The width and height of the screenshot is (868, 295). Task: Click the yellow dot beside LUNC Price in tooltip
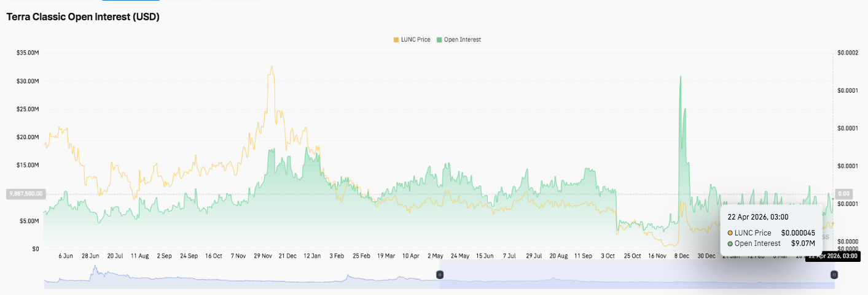click(x=730, y=233)
